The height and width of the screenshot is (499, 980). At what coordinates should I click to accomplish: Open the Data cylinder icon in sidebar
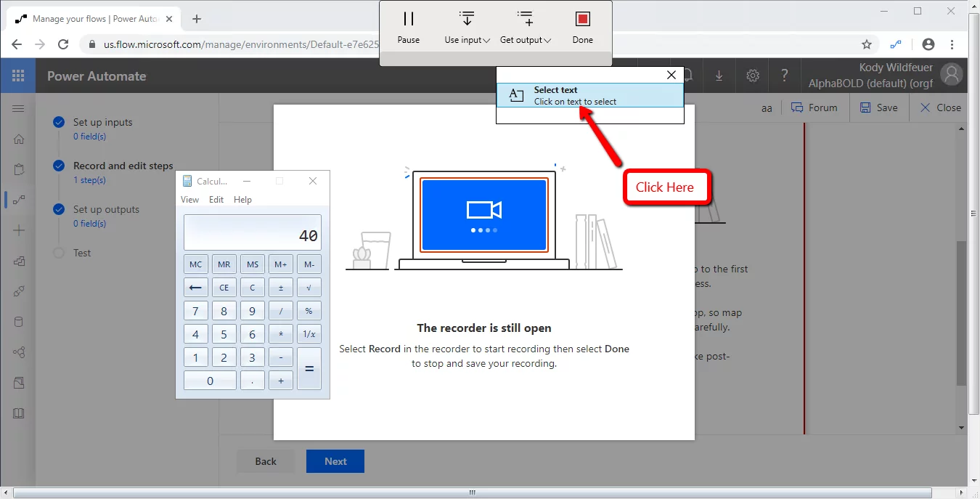click(x=19, y=322)
